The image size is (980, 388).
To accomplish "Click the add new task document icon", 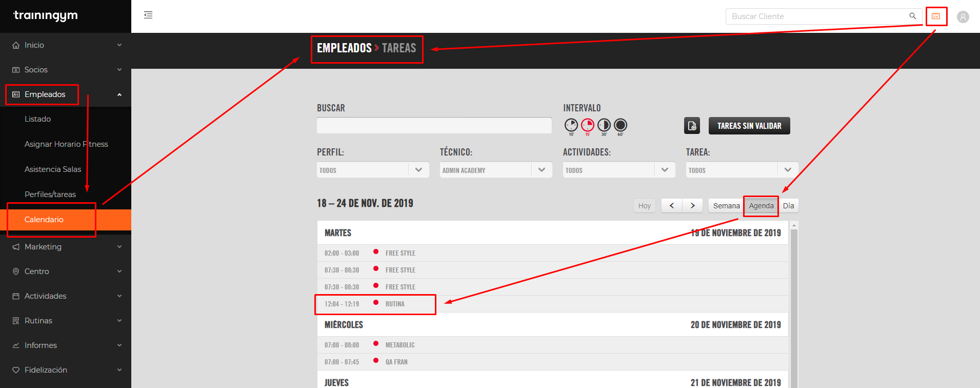I will coord(692,126).
